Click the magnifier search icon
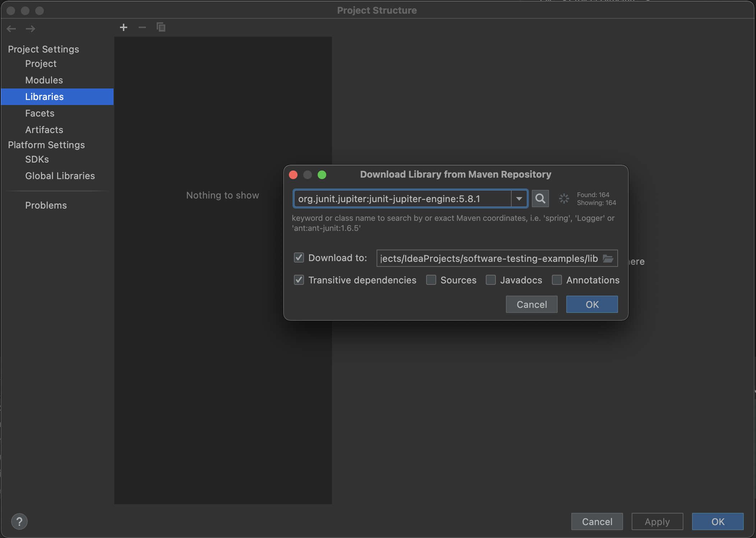This screenshot has width=756, height=538. [540, 199]
